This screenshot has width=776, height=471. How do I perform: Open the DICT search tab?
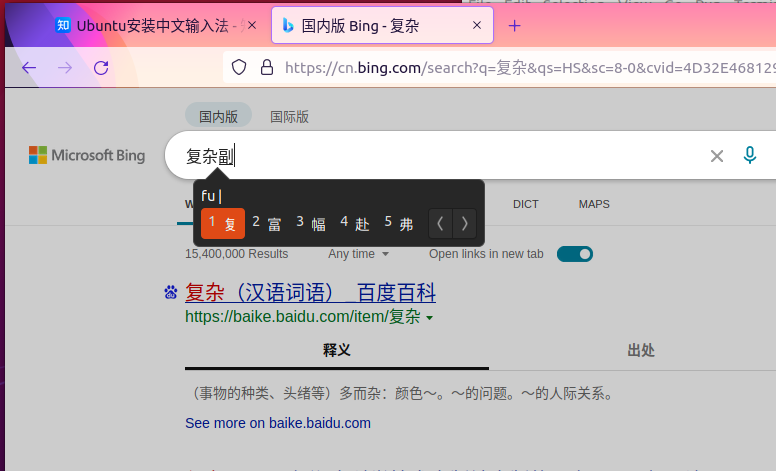(x=526, y=204)
